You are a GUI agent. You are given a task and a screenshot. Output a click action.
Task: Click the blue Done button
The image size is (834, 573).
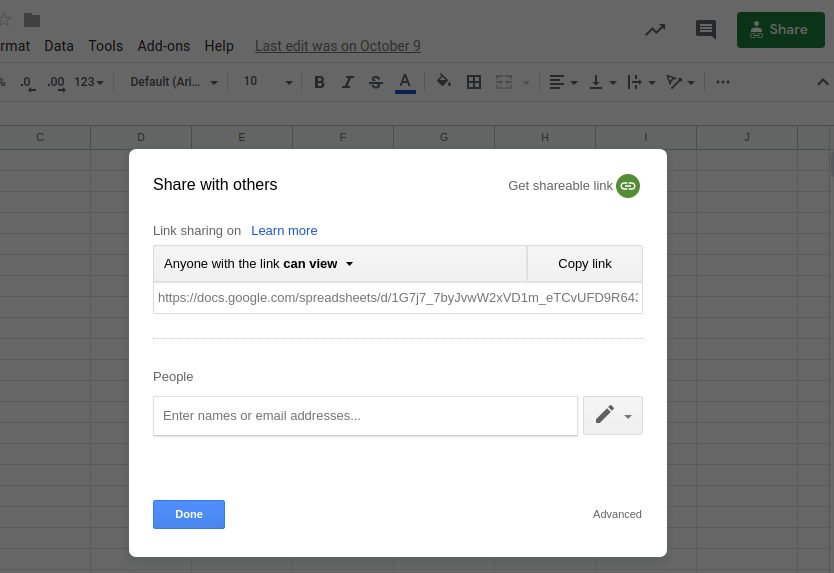189,514
